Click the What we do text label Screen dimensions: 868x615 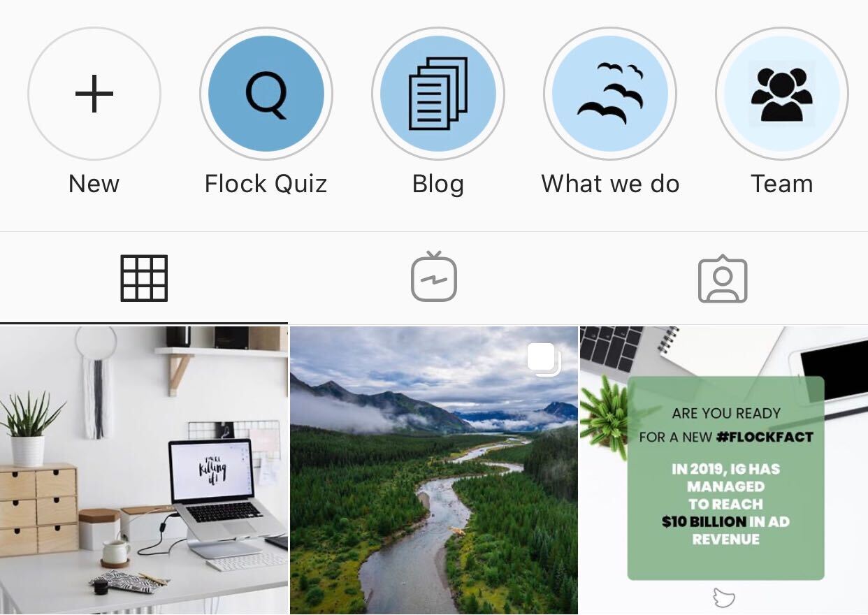(x=610, y=184)
